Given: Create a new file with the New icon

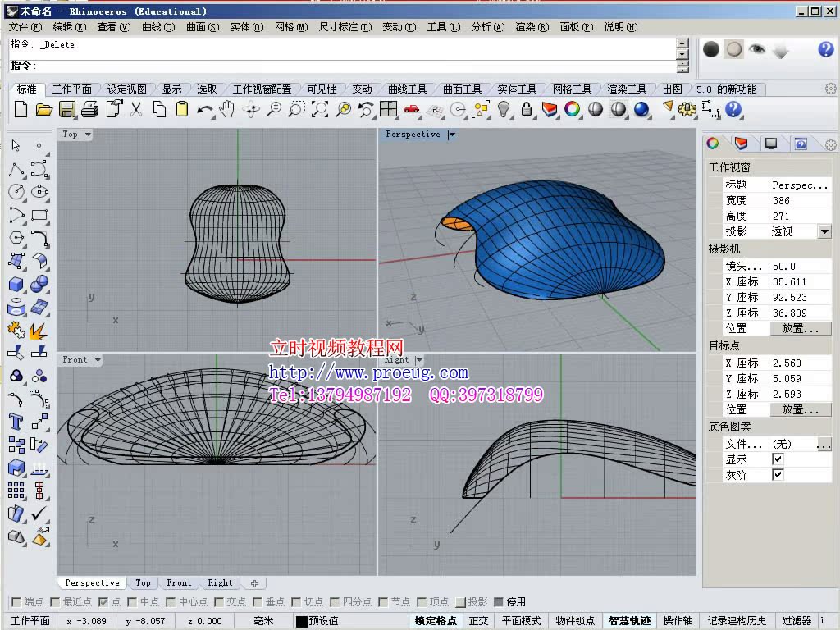Looking at the screenshot, I should coord(21,110).
